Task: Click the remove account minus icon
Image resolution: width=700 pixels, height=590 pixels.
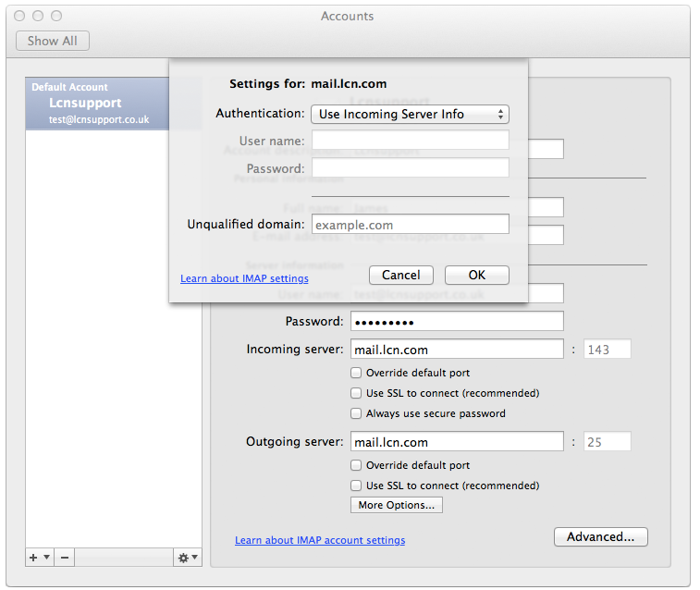Action: [x=65, y=558]
